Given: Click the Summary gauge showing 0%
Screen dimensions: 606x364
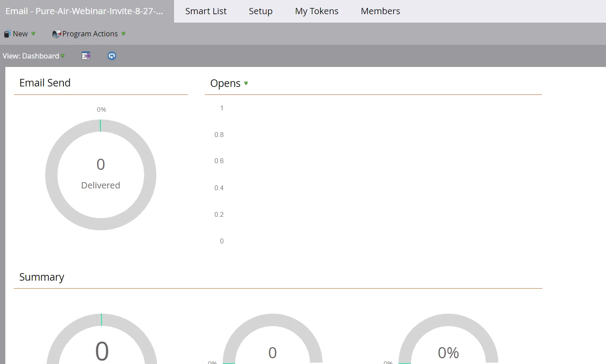Looking at the screenshot, I should [x=448, y=339].
